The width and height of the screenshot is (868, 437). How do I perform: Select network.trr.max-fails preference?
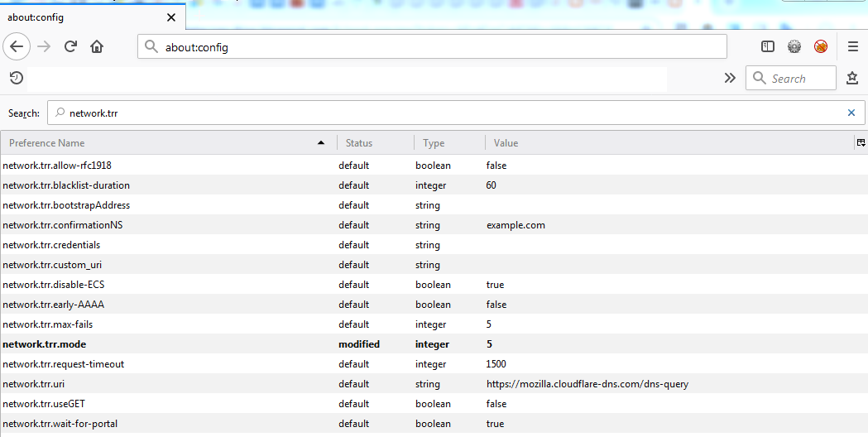tap(434, 324)
